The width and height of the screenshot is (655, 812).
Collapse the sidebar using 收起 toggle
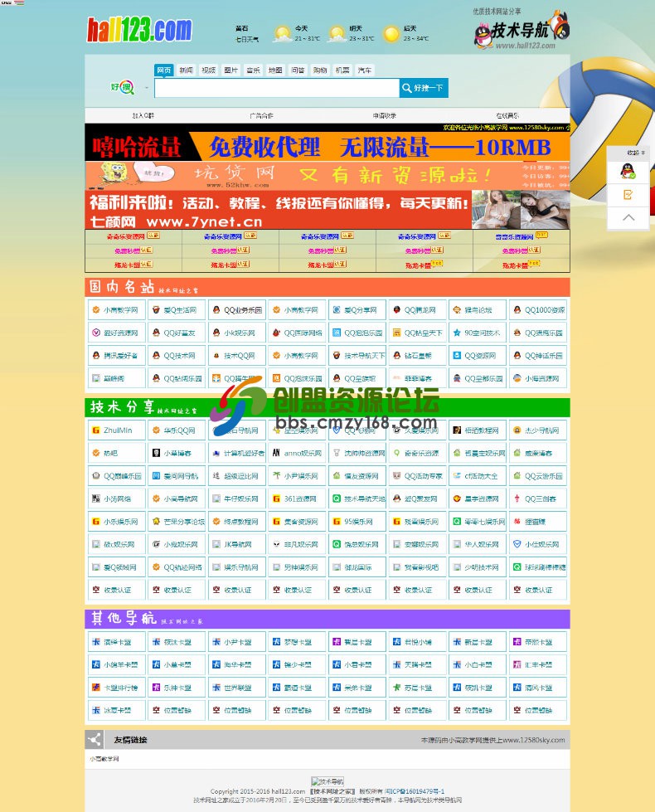[x=636, y=153]
